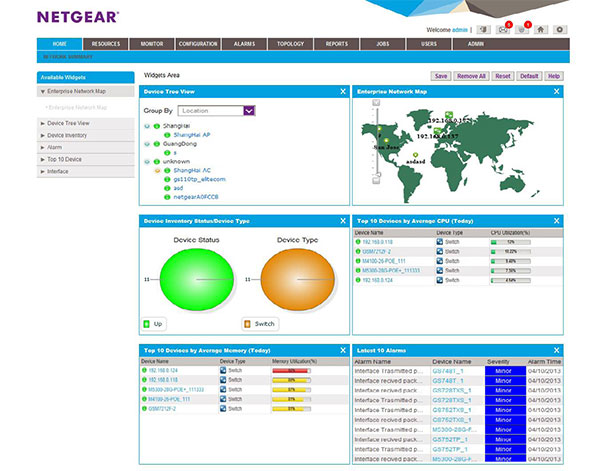The image size is (600, 471).
Task: Click the 192.168.0.118 CPU utilization bar
Action: [x=510, y=242]
